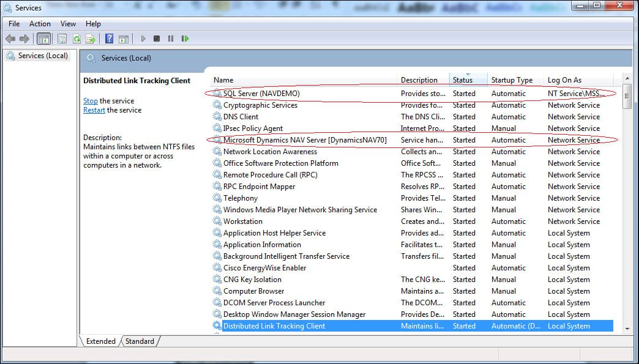Open Properties toolbar icon
639x364 pixels.
pos(62,39)
